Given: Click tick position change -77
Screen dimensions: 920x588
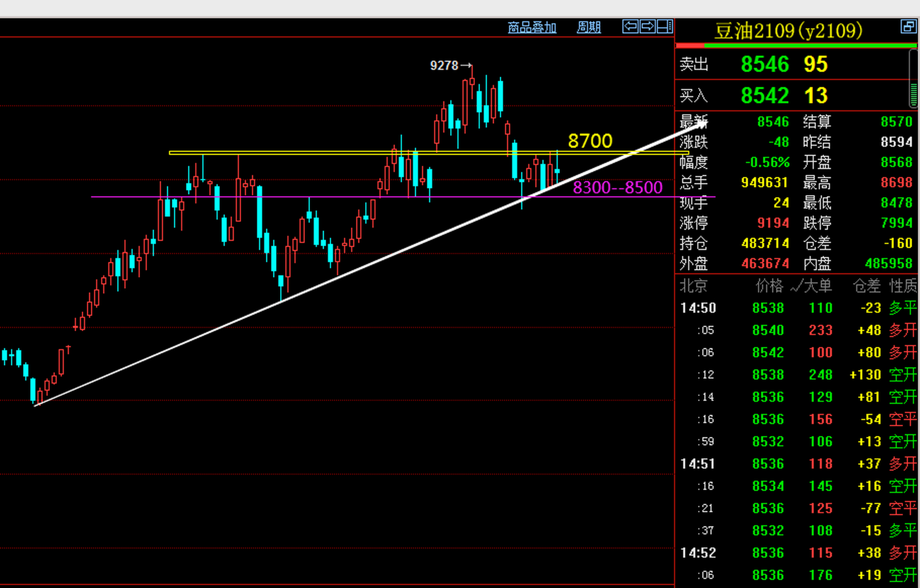Looking at the screenshot, I should (871, 509).
